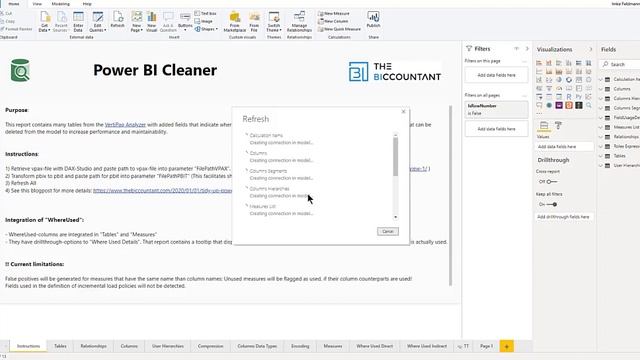Open the Get Data menu

44,22
